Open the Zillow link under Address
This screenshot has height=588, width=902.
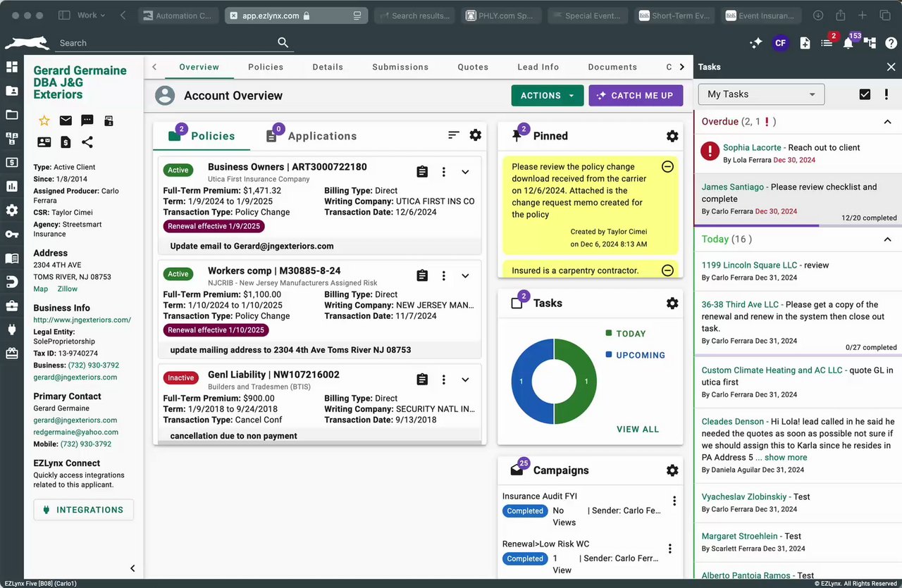pyautogui.click(x=67, y=289)
